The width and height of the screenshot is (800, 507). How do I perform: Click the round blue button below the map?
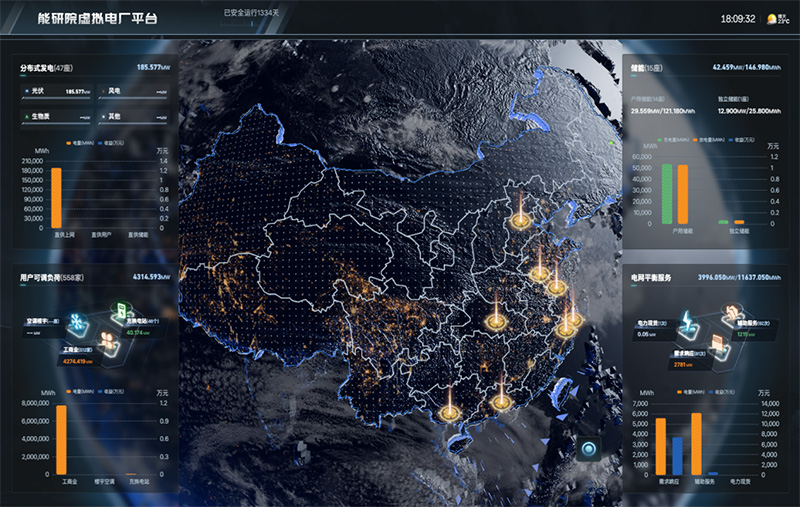[x=590, y=451]
